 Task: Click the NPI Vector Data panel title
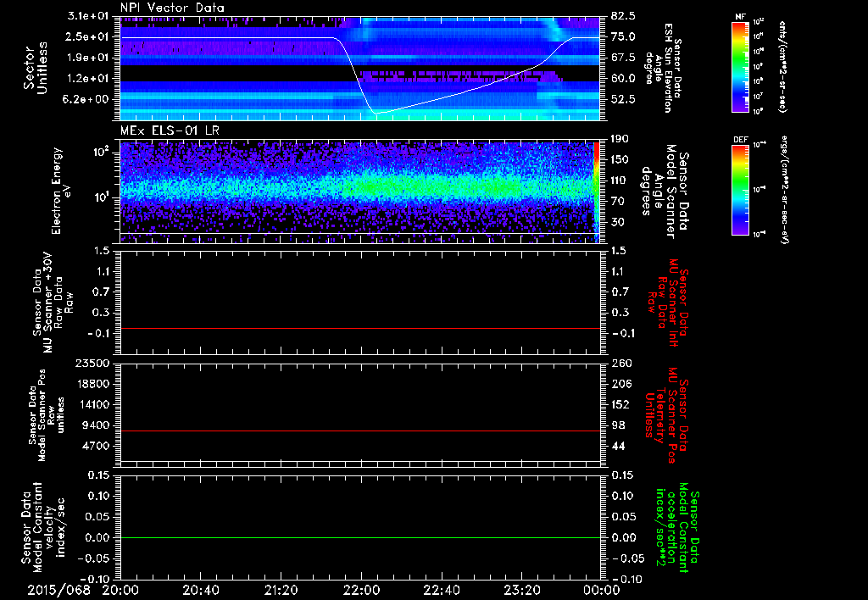(172, 8)
